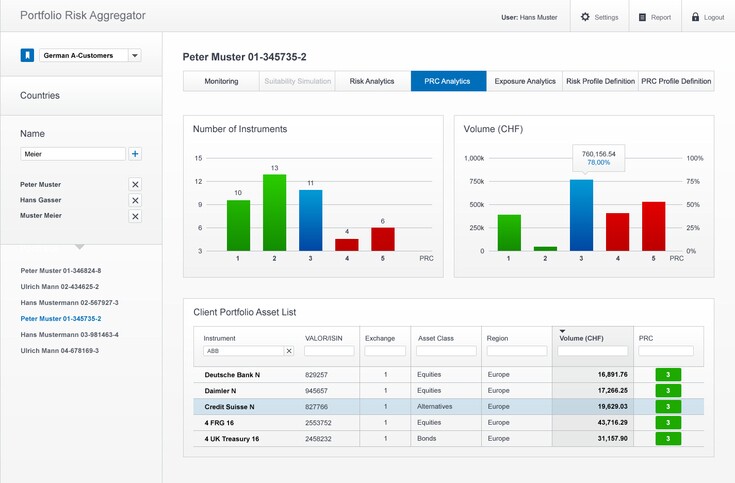Remove Peter Muster with X icon
Image resolution: width=735 pixels, height=483 pixels.
click(135, 185)
